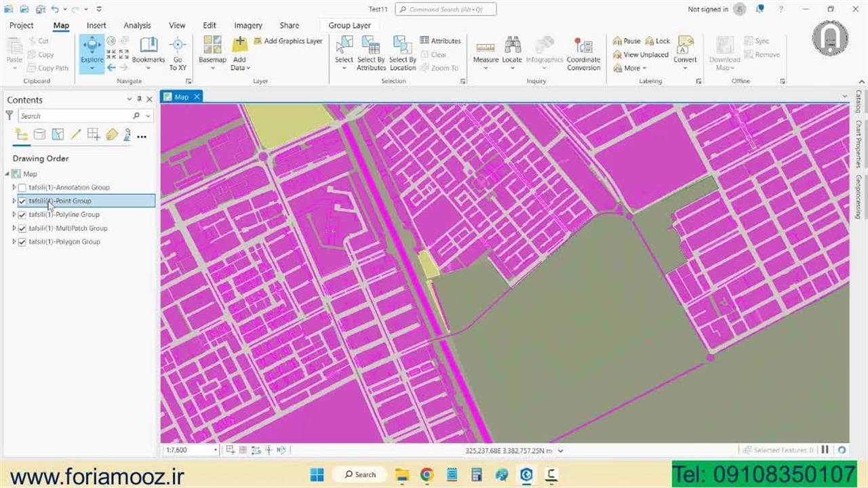The image size is (868, 488).
Task: Toggle tafsili(1)-Polygon Group visibility checkbox
Action: (22, 242)
